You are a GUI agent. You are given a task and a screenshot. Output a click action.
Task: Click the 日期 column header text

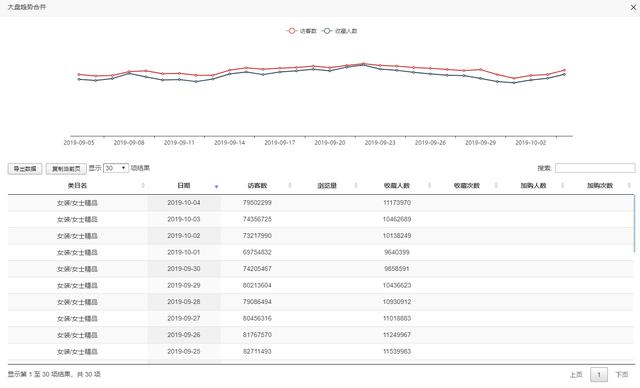184,186
